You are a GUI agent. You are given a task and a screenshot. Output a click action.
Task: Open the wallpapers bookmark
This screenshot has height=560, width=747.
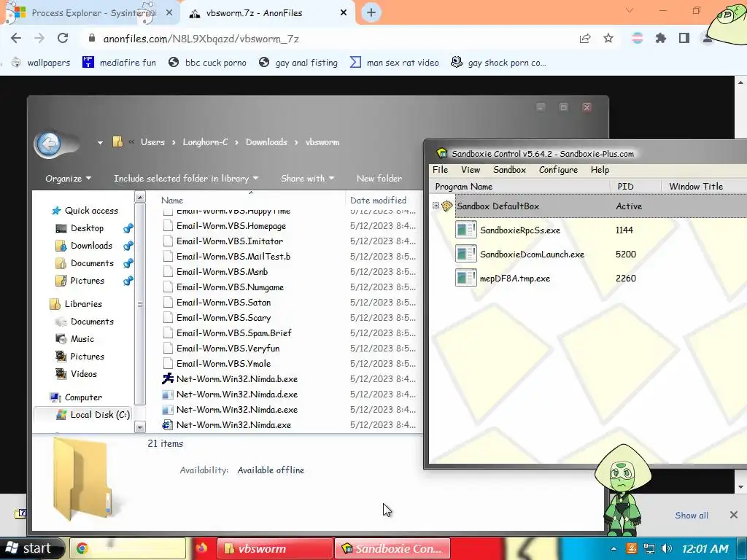tap(41, 63)
